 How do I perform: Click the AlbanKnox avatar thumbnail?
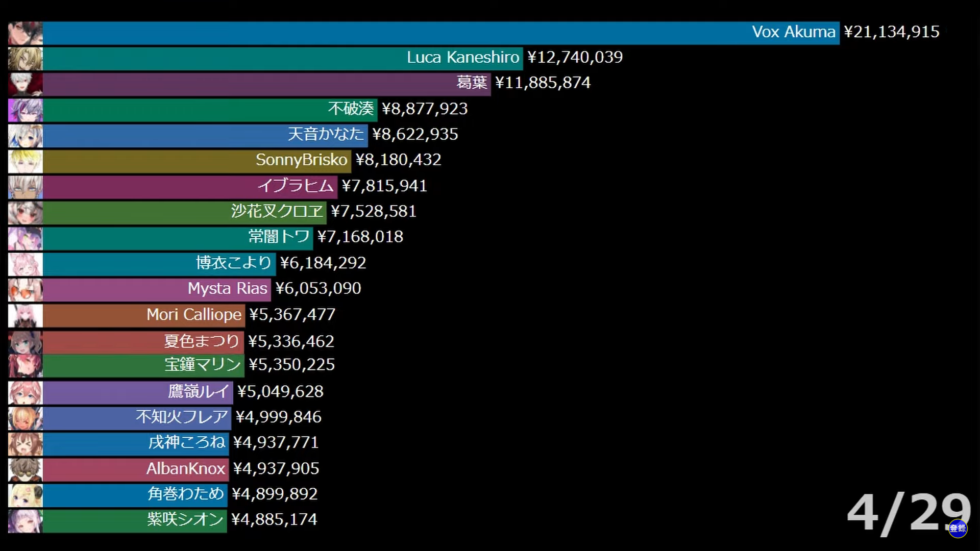25,470
